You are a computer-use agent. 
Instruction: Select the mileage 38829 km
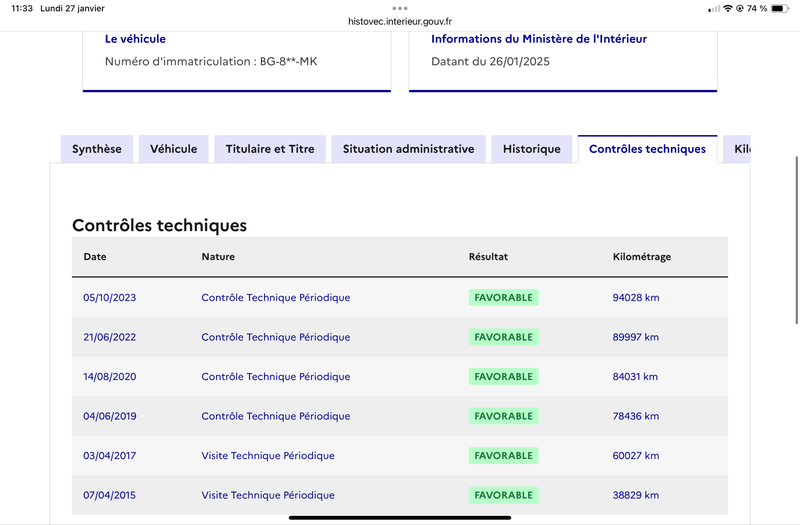point(636,495)
